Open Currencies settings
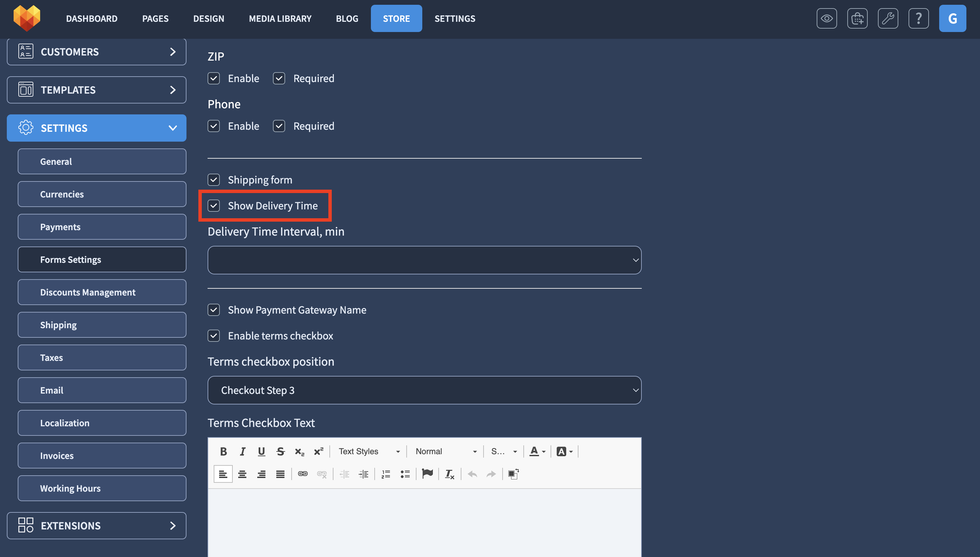The height and width of the screenshot is (557, 980). (102, 194)
